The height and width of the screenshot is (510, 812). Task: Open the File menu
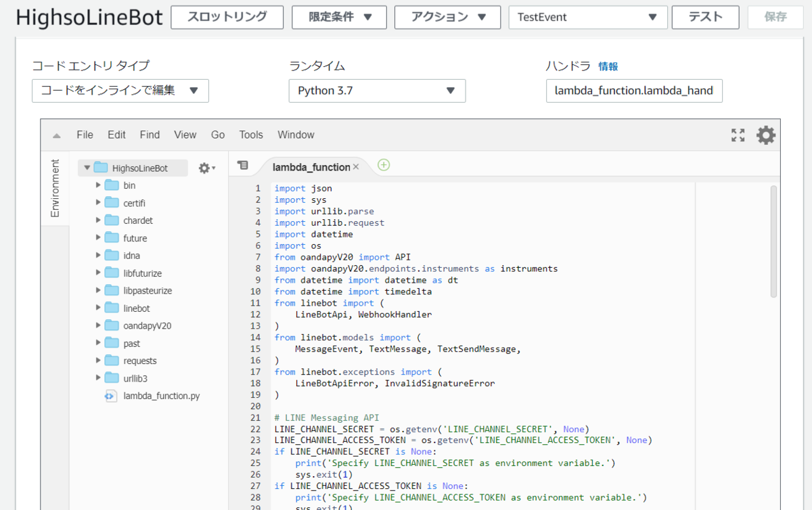pyautogui.click(x=85, y=135)
